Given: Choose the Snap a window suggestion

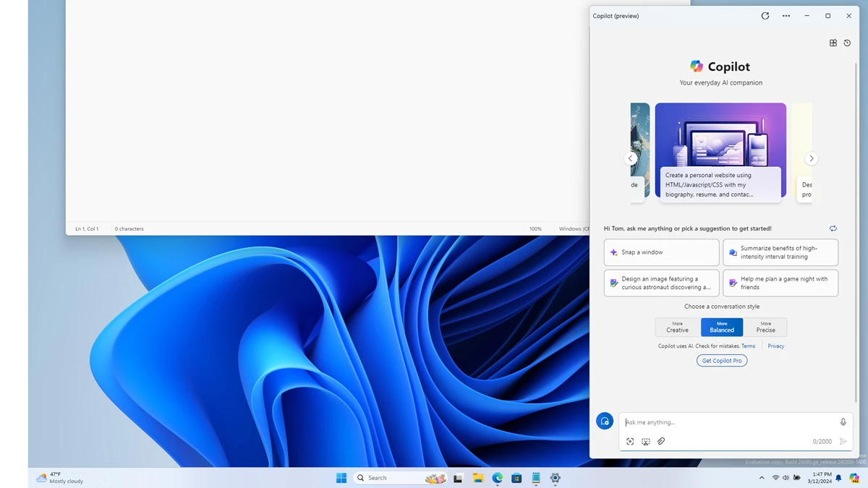Looking at the screenshot, I should coord(662,252).
